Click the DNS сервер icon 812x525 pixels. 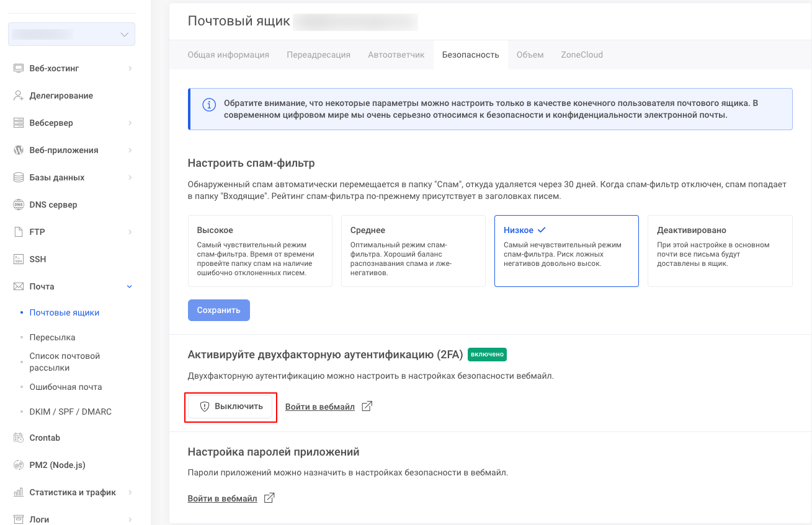[19, 205]
